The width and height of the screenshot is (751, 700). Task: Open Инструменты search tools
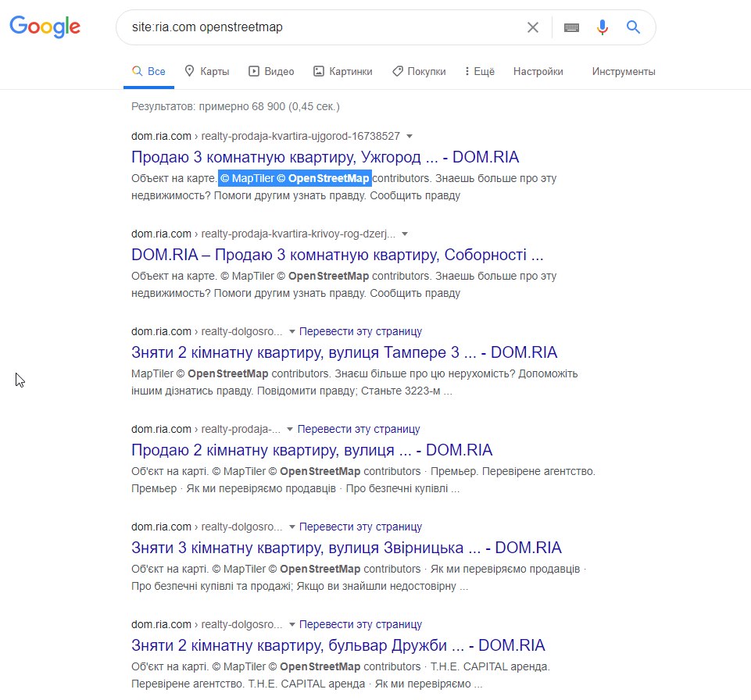click(x=623, y=71)
